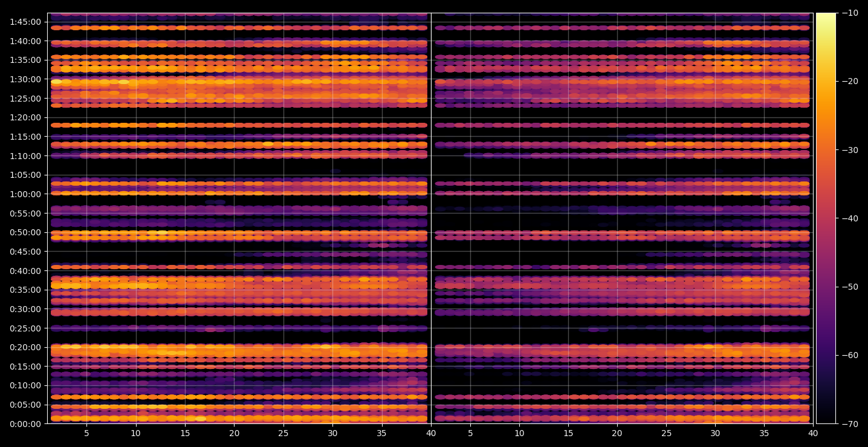Viewport: 868px width, 447px height.
Task: Click the 1:10:00 y-axis tick label
Action: pos(26,155)
